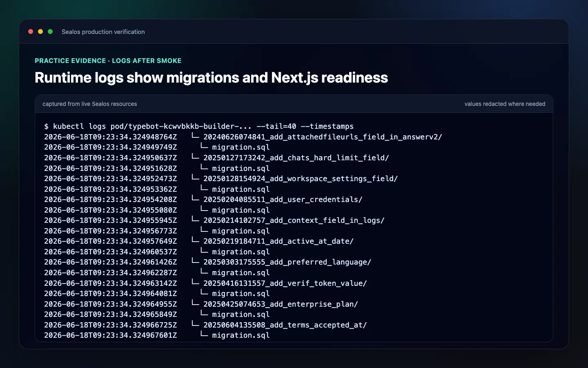Click migration.sql under add_context_field_in_logs
This screenshot has height=368, width=588.
[241, 231]
